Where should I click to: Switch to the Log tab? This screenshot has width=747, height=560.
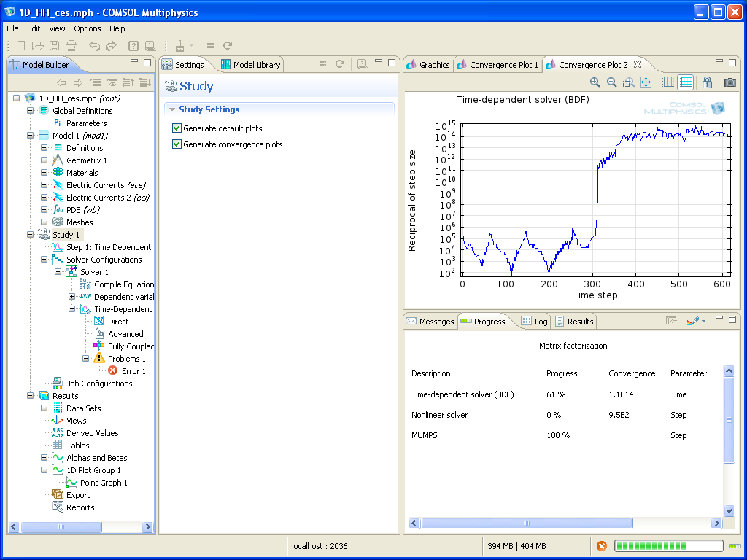coord(535,322)
